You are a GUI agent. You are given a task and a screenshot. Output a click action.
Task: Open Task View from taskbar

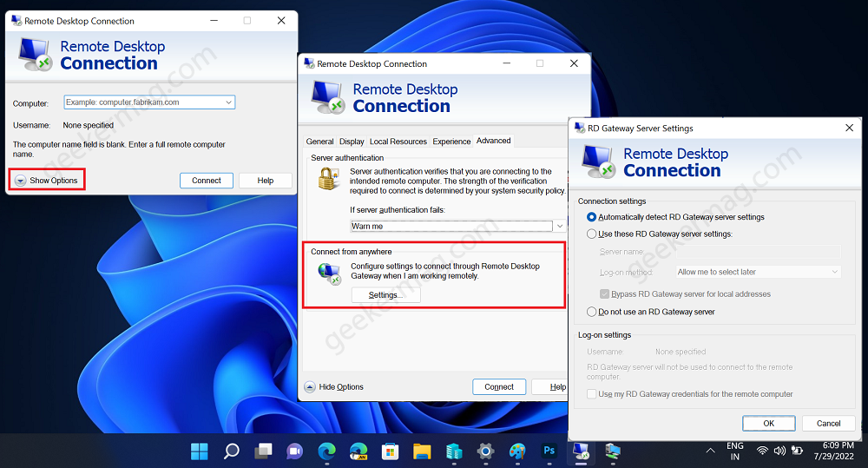point(263,452)
